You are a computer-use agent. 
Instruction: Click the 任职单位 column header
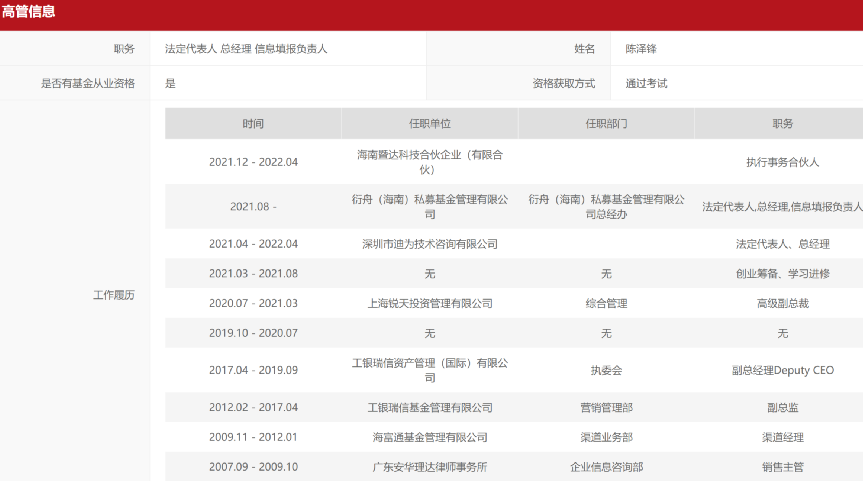click(430, 124)
